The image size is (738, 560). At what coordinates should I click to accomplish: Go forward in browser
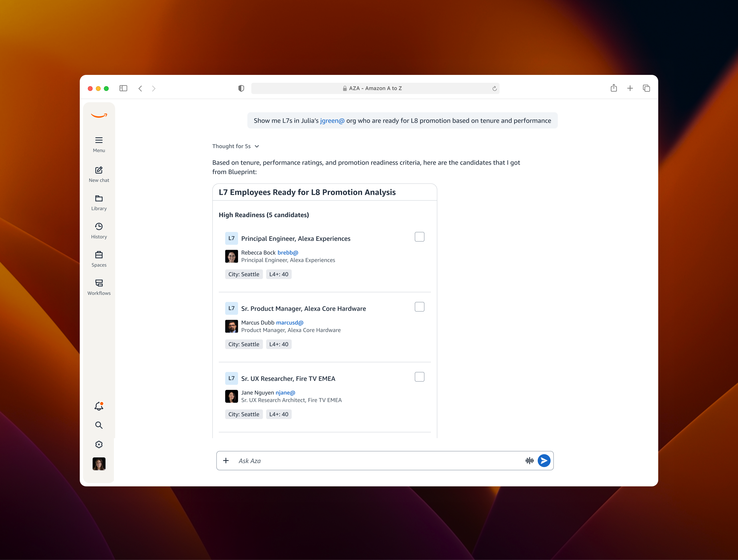click(153, 88)
